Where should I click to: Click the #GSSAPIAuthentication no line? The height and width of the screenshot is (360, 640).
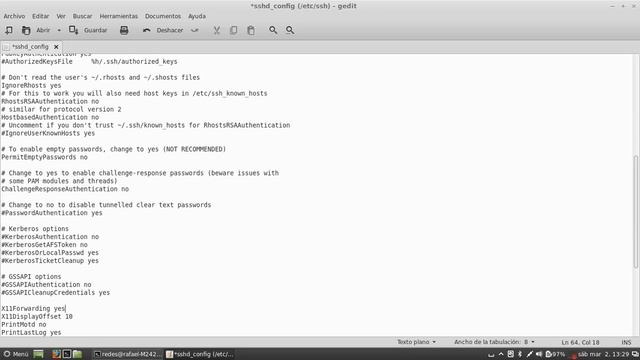click(46, 284)
